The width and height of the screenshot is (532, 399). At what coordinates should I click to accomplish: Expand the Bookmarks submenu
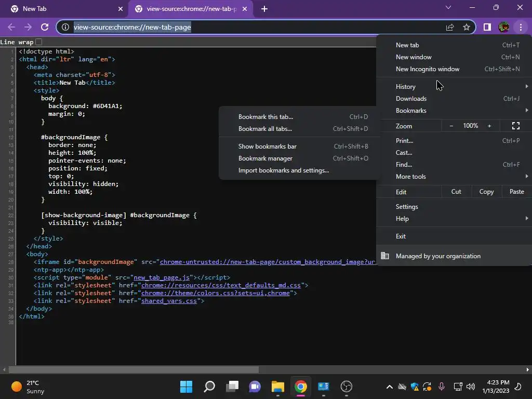point(454,111)
